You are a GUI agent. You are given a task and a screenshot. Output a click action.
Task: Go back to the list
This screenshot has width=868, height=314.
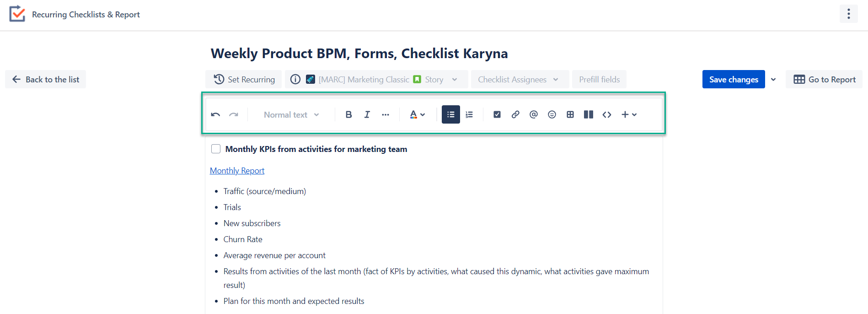click(46, 79)
